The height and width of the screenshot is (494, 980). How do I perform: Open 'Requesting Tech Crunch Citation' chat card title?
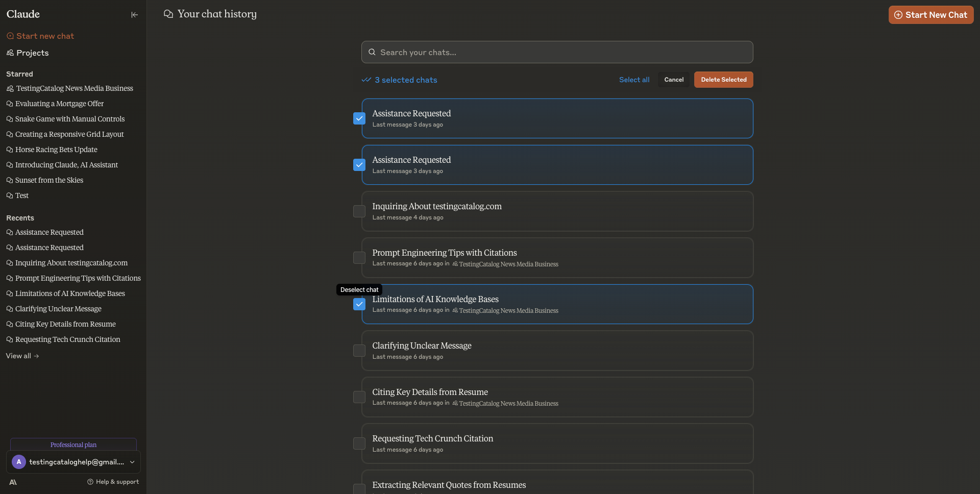pos(433,438)
